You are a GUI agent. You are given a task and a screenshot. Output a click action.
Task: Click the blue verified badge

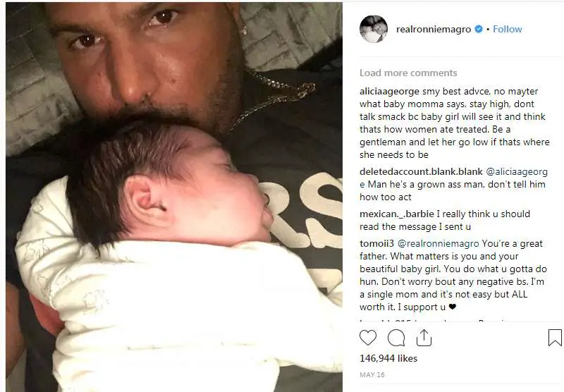(x=479, y=29)
